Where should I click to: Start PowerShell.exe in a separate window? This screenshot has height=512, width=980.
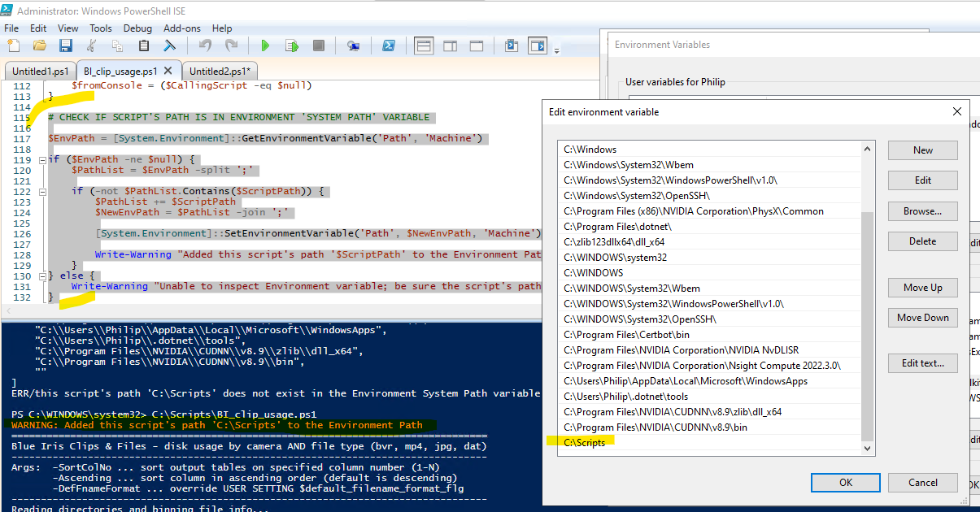[x=389, y=46]
